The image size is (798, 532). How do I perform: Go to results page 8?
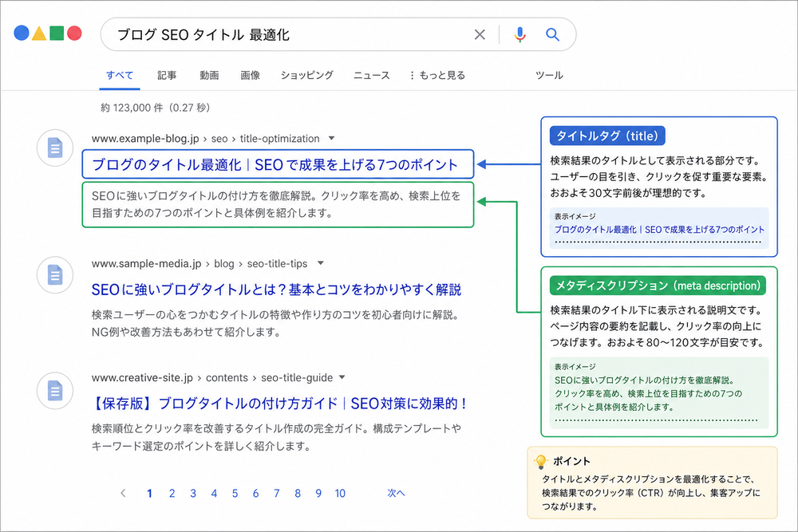[297, 493]
